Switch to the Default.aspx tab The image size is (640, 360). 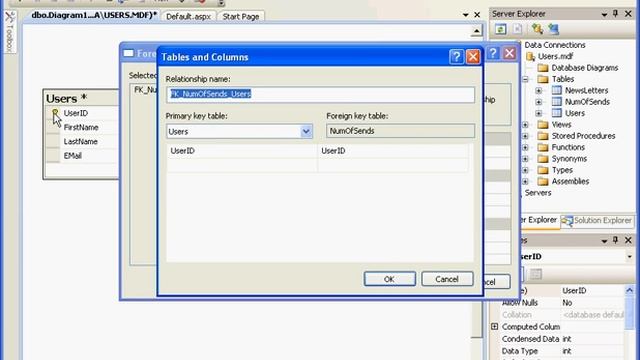coord(188,17)
